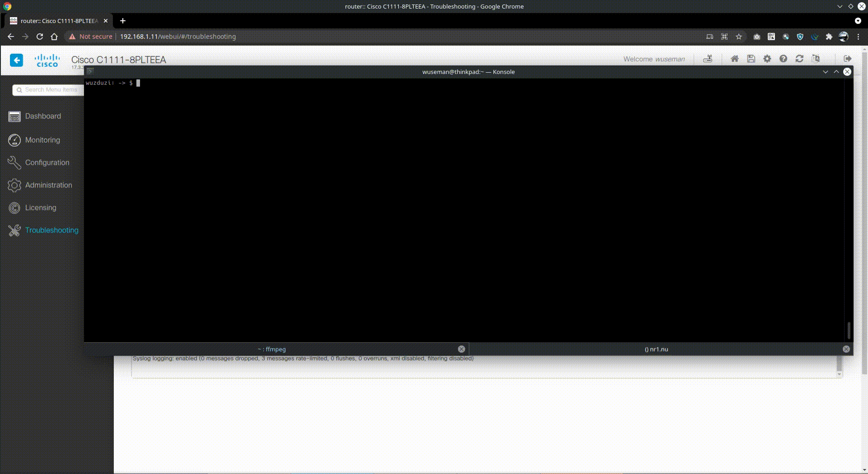Open the Monitoring section icon
The height and width of the screenshot is (474, 868).
point(14,140)
